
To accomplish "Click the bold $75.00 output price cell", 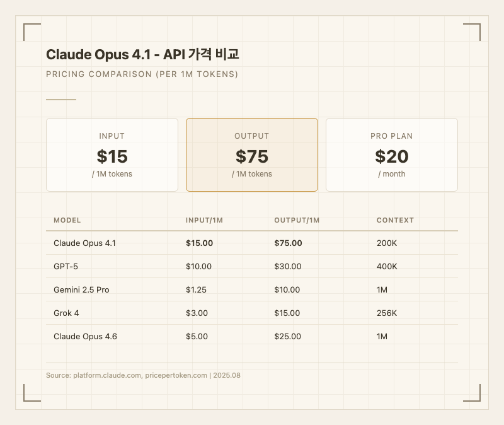I will click(289, 243).
